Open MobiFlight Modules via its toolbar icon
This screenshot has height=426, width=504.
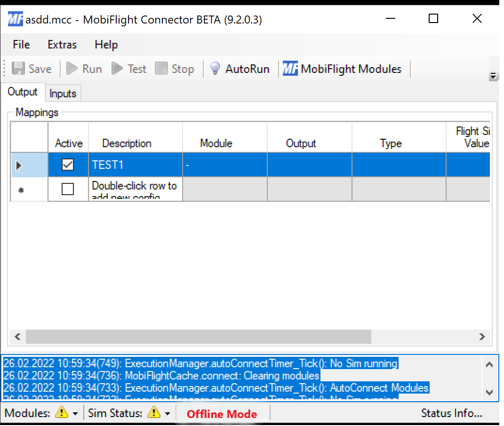coord(290,69)
